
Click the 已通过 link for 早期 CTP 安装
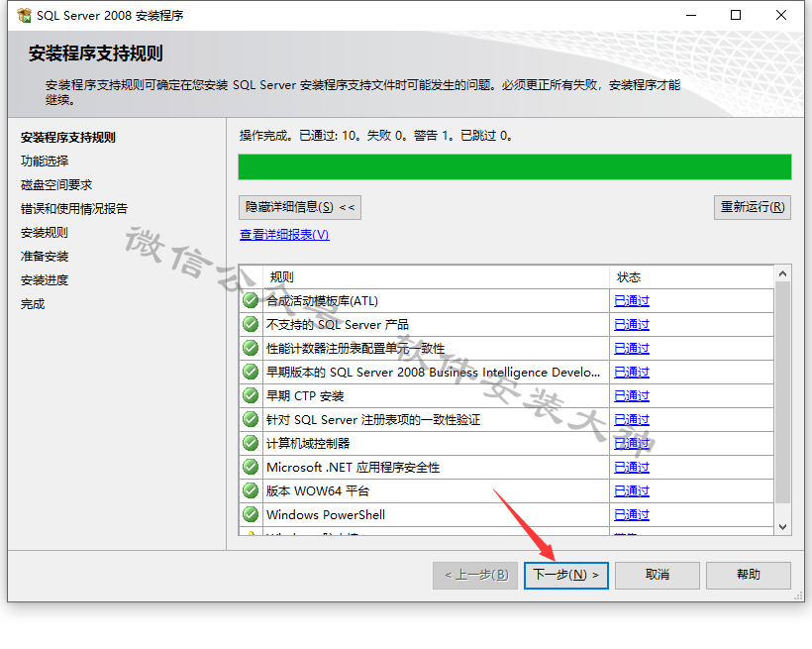pos(632,396)
